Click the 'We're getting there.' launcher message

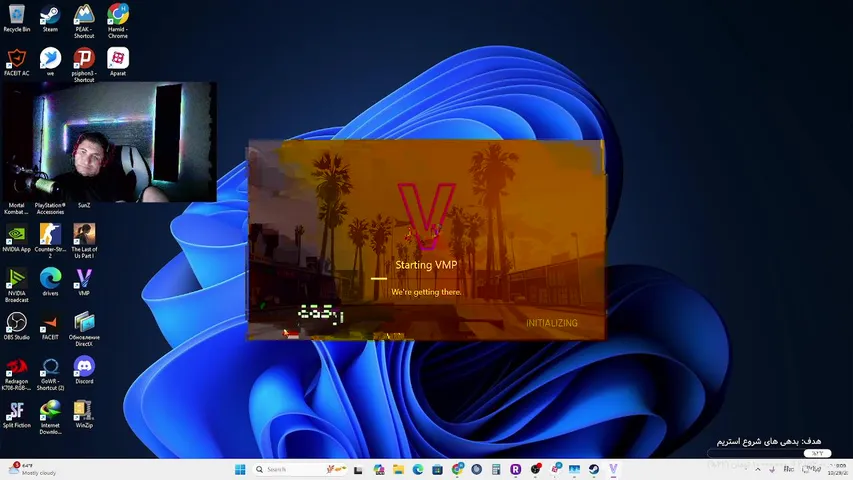pyautogui.click(x=426, y=292)
